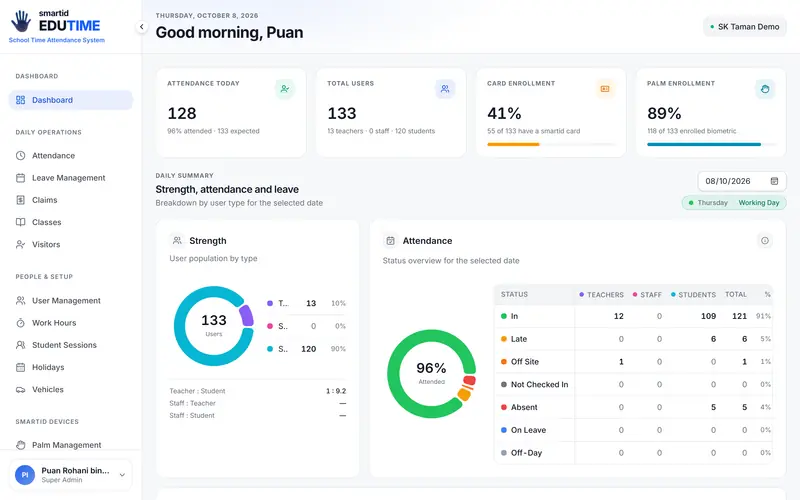Viewport: 800px width, 500px height.
Task: Click the smartid EDUTIME hand logo
Action: click(21, 21)
